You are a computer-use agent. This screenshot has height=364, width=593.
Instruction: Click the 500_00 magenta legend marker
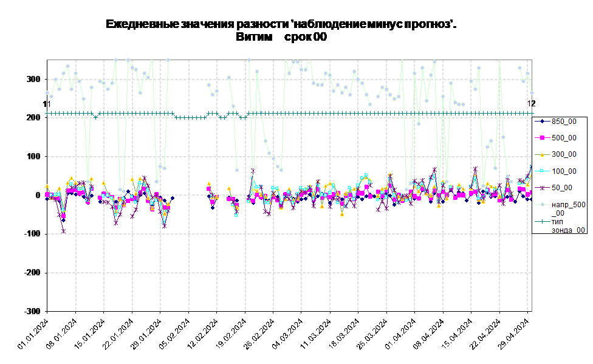click(x=542, y=138)
